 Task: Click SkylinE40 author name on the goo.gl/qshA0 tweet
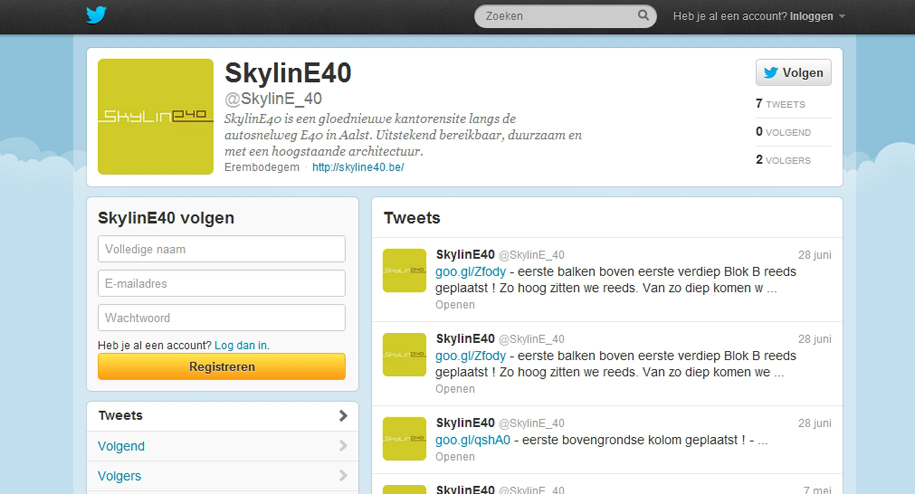tap(465, 423)
